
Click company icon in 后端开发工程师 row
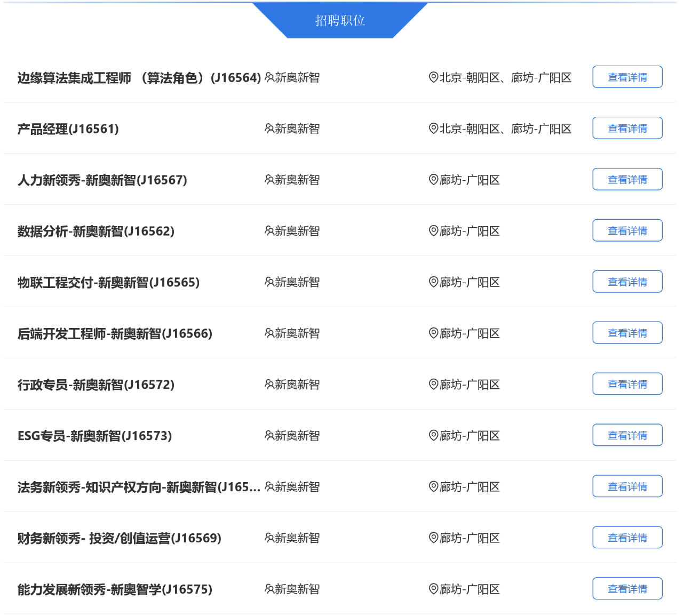[x=269, y=333]
